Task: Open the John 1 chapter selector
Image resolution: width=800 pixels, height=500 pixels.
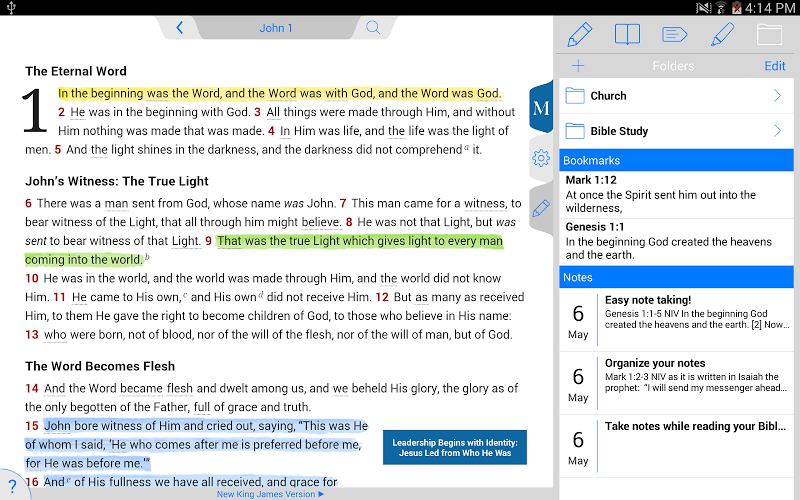Action: 276,28
